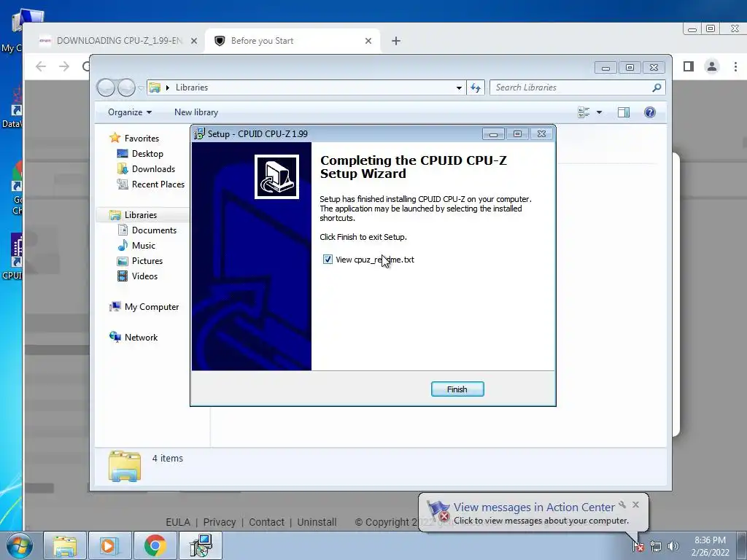Open Privacy link in page footer
Image resolution: width=747 pixels, height=560 pixels.
tap(220, 522)
